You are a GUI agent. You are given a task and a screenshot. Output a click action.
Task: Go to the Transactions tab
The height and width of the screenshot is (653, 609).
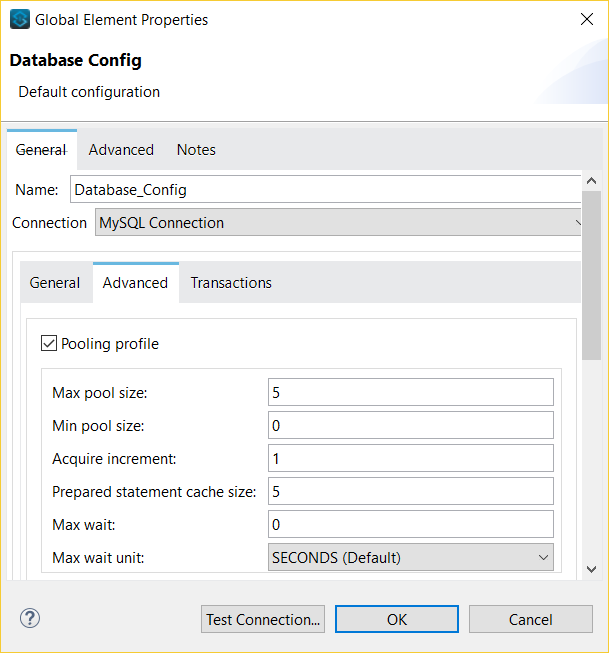(231, 283)
